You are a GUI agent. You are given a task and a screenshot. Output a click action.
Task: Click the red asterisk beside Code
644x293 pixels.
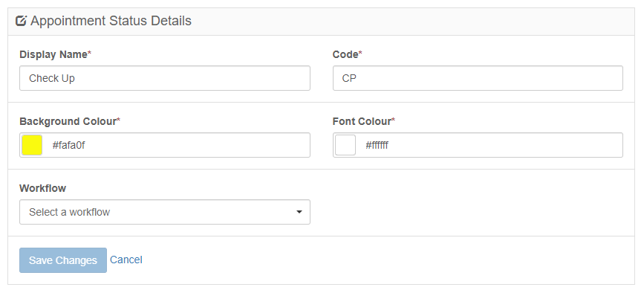(360, 53)
